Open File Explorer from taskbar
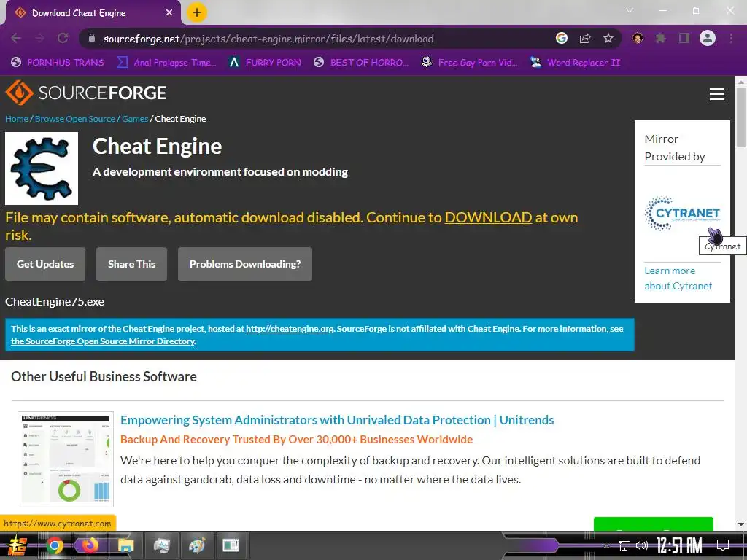 [x=125, y=545]
